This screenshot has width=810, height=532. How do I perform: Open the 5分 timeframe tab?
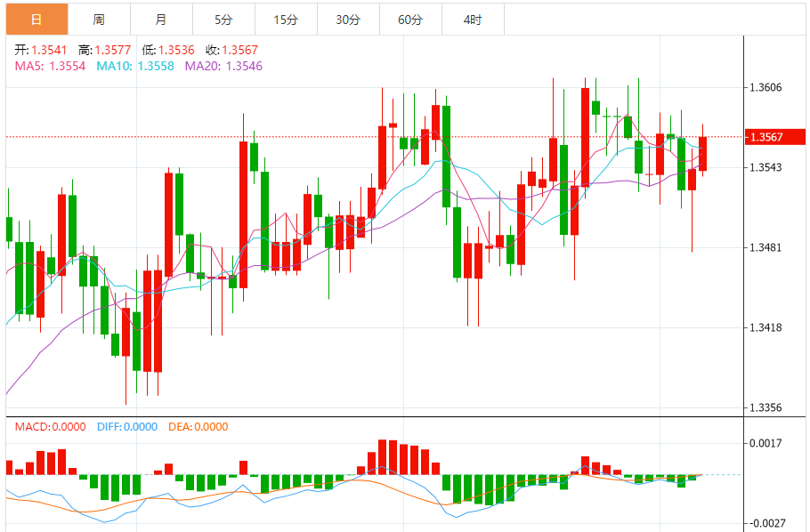point(223,20)
